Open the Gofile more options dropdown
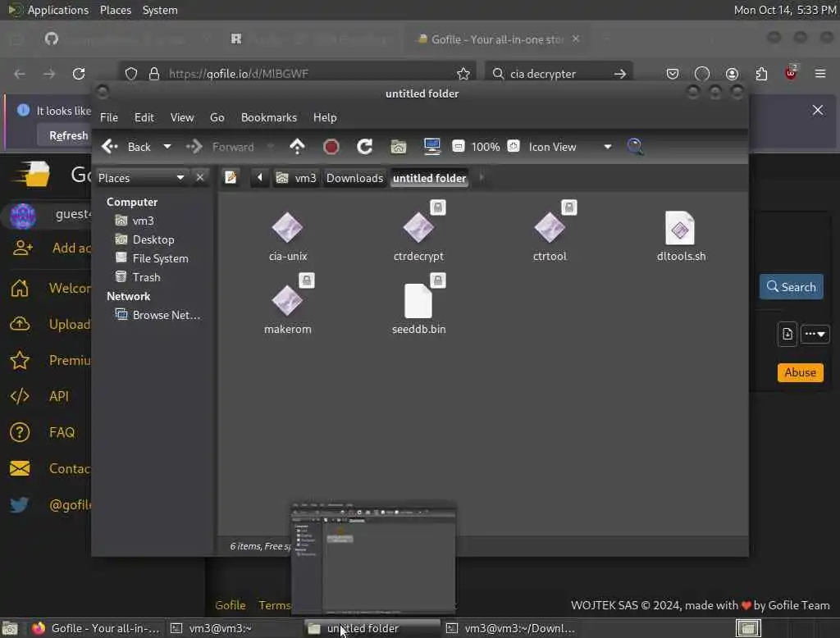The width and height of the screenshot is (840, 638). point(815,335)
